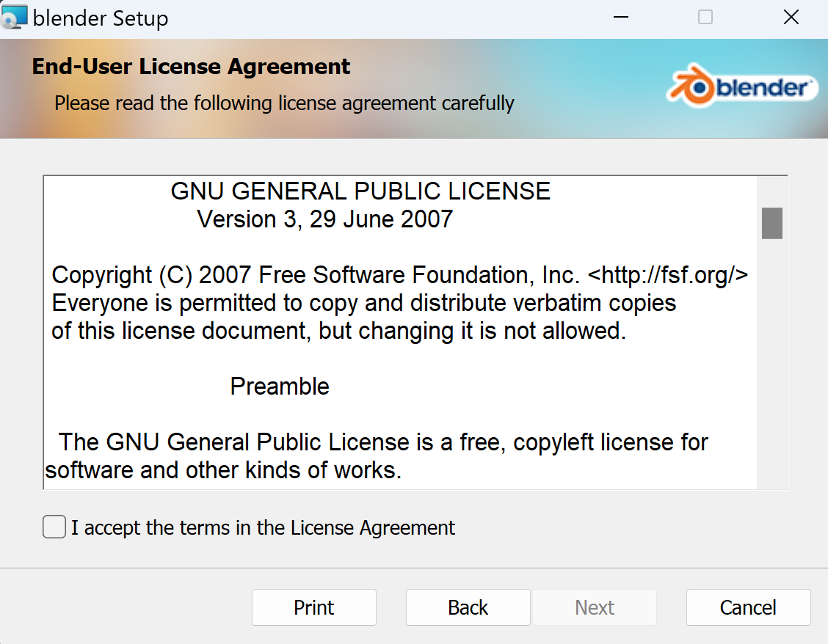Screen dimensions: 828x644
Task: Click 'Version 3, 29 June 2007' line
Action: [x=324, y=219]
